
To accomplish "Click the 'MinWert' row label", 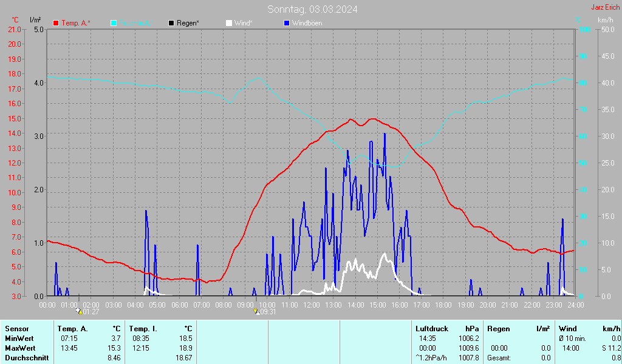I will click(x=19, y=339).
